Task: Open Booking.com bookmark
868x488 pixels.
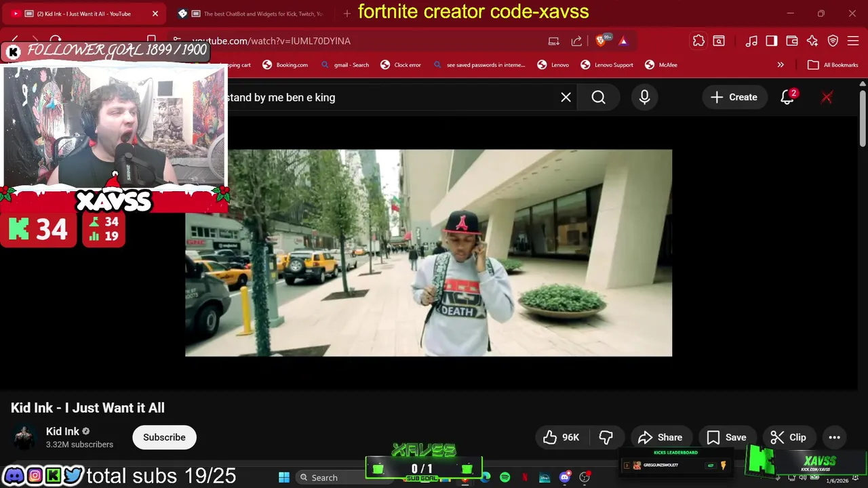Action: click(x=285, y=65)
